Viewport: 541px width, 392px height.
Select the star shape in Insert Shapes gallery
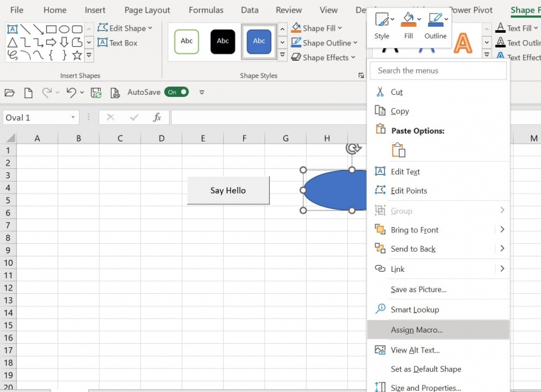77,55
